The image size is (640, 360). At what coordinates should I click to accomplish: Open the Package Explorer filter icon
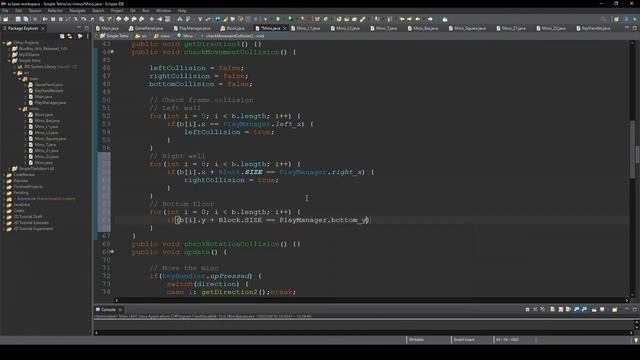click(x=80, y=36)
